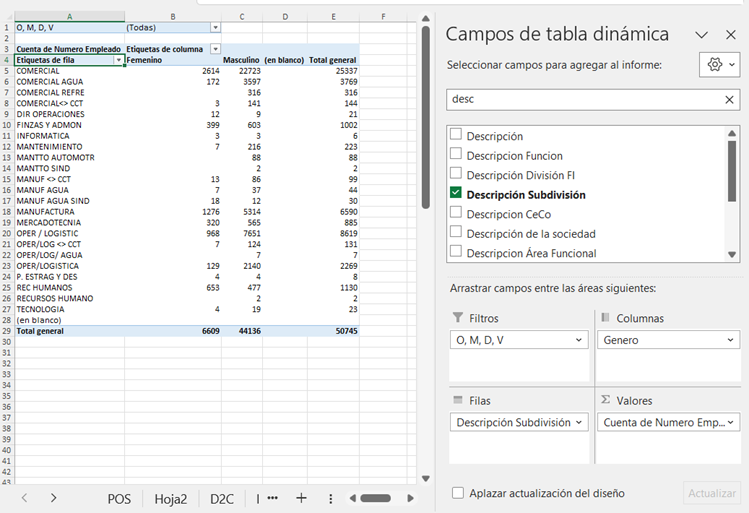The image size is (749, 513).
Task: Switch to the POS sheet tab
Action: click(x=119, y=498)
